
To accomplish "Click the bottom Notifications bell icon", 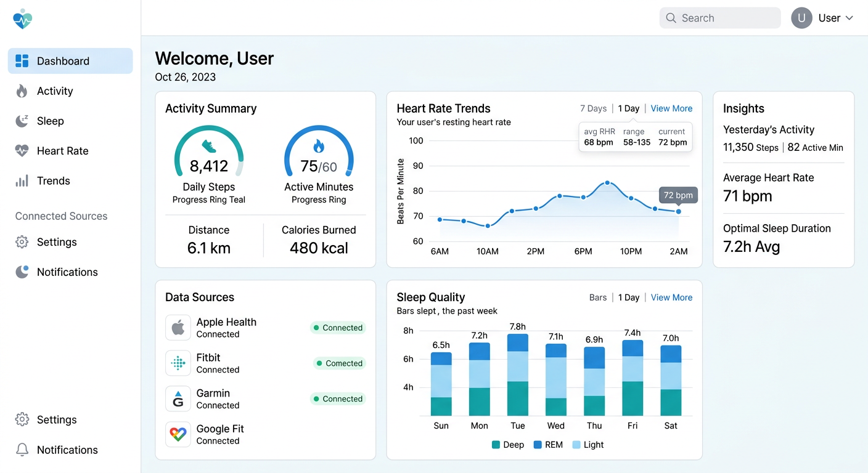I will pos(22,450).
